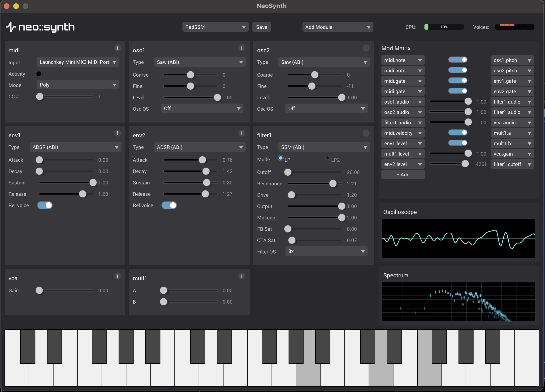Click + Add in Mod Matrix
545x392 pixels.
[403, 175]
